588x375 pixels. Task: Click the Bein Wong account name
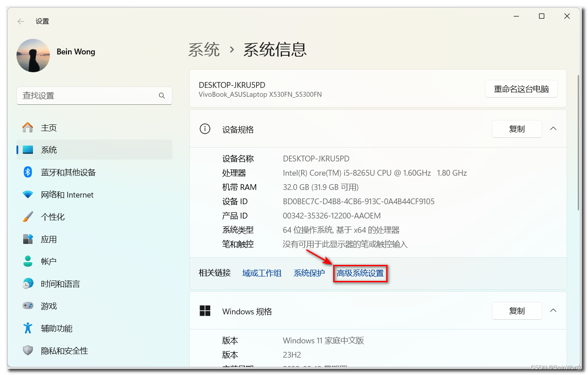[x=76, y=52]
